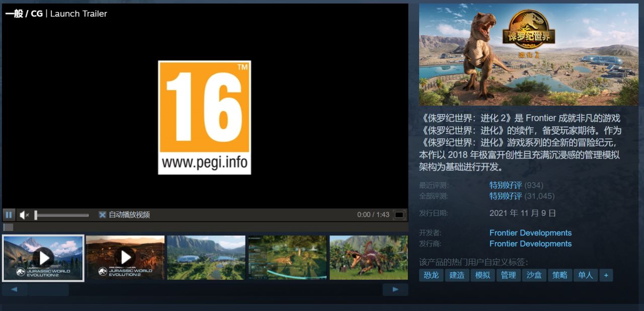The width and height of the screenshot is (644, 311).
Task: Play the second trailer thumbnail
Action: tap(125, 258)
